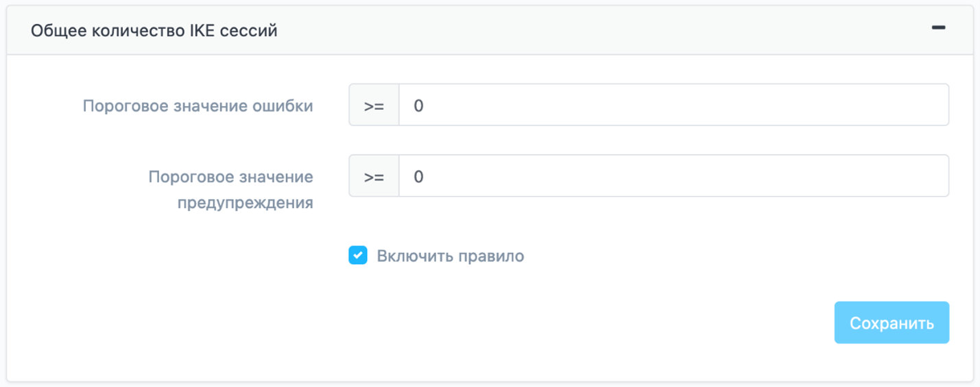Click the '>=' operator beside warning threshold
980x387 pixels.
374,176
